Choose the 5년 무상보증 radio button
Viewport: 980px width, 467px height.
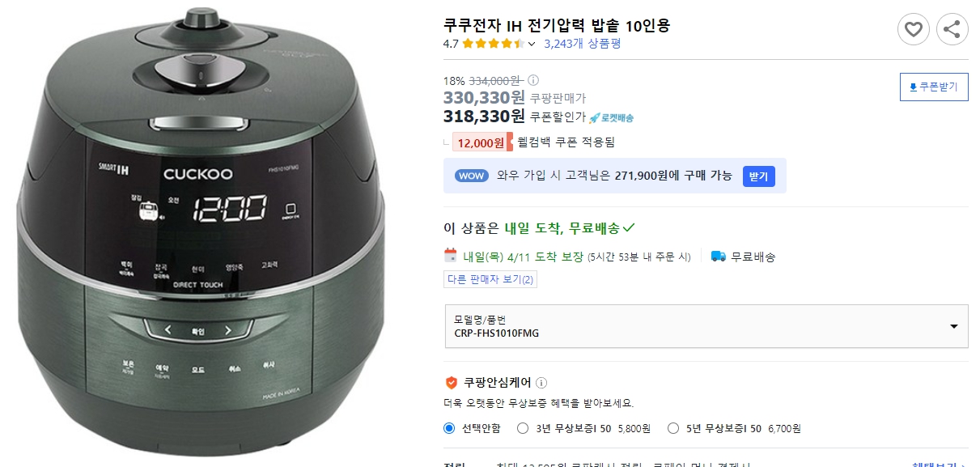coord(671,430)
